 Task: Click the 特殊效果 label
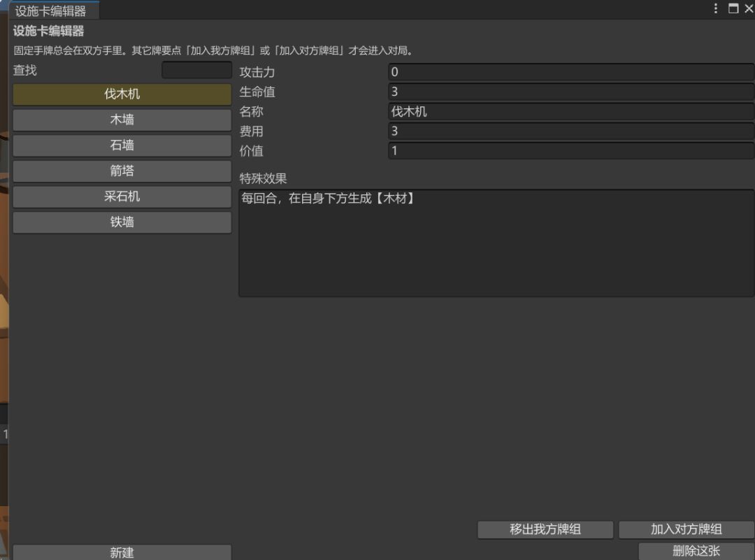point(263,179)
